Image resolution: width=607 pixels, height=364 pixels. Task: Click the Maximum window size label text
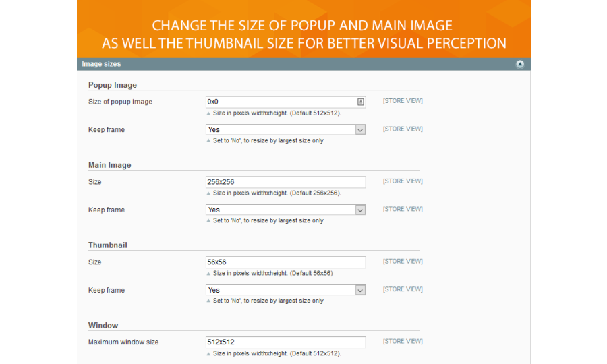[x=123, y=342]
